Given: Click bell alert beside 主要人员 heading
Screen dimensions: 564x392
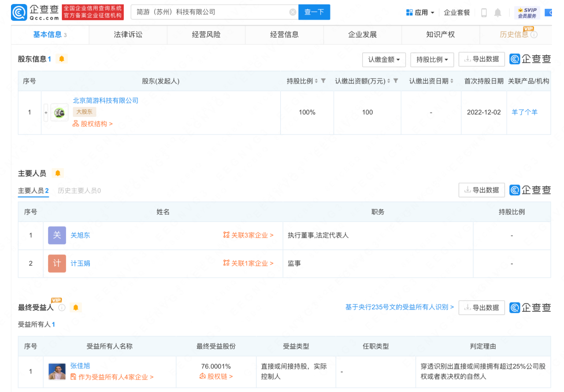Looking at the screenshot, I should click(x=57, y=173).
